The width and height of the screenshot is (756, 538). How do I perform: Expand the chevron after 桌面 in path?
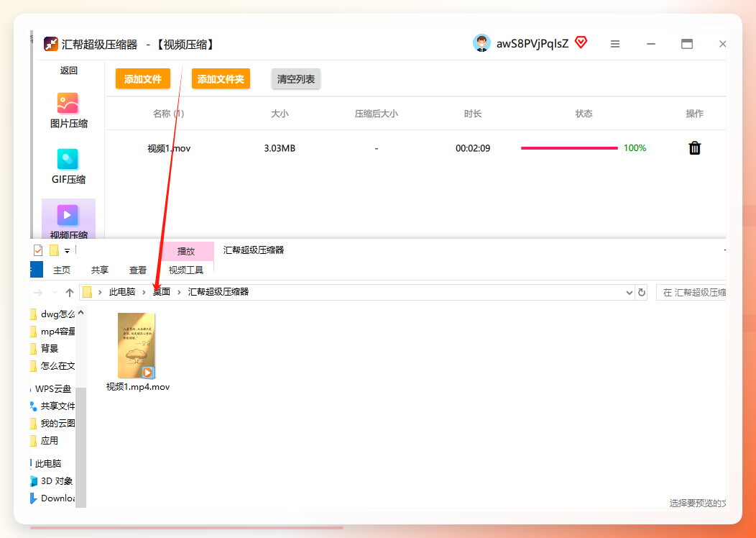tap(179, 292)
